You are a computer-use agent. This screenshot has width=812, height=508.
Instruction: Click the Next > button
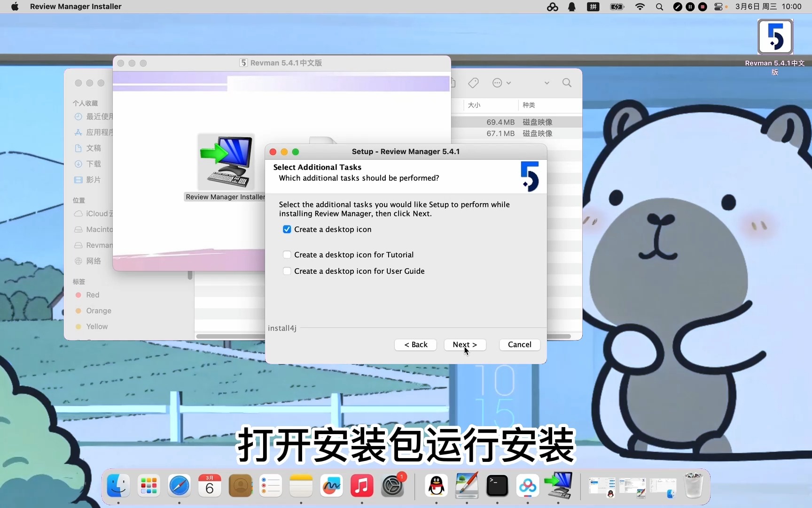[x=465, y=344]
